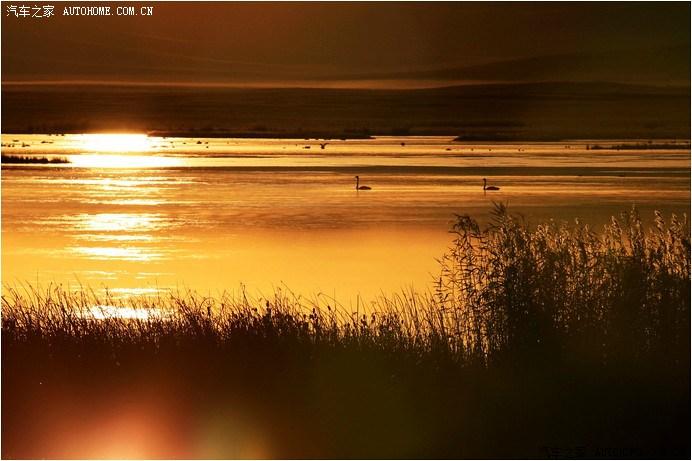Click the reed strip on the far right shore
692x461 pixels.
point(640,147)
